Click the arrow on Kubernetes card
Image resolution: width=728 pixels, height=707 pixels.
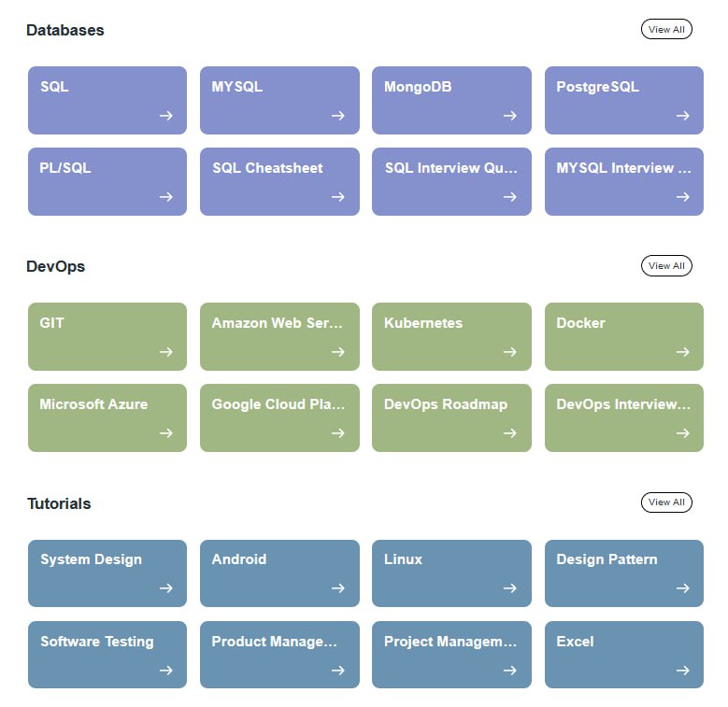[x=509, y=352]
